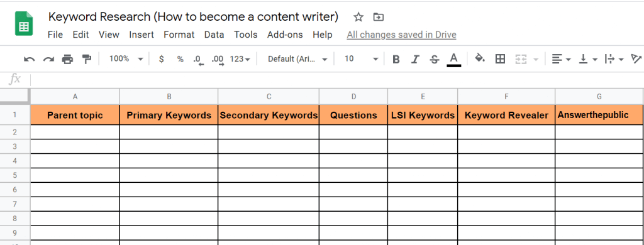Image resolution: width=644 pixels, height=245 pixels.
Task: Select the Questions header cell
Action: point(353,115)
